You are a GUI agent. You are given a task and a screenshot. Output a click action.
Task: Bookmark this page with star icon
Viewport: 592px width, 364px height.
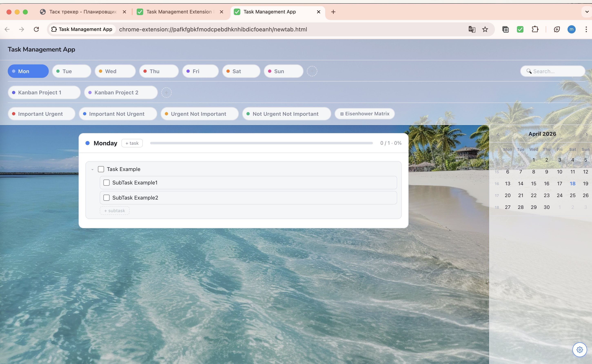click(x=485, y=29)
